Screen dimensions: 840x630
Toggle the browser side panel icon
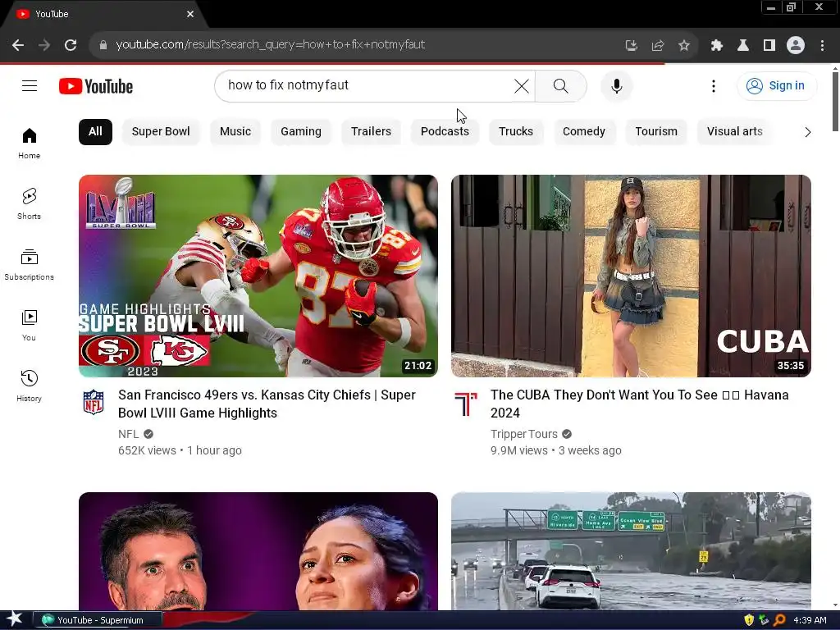769,45
